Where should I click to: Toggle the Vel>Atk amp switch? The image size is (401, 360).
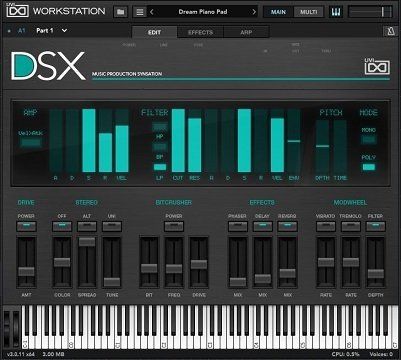coord(31,143)
